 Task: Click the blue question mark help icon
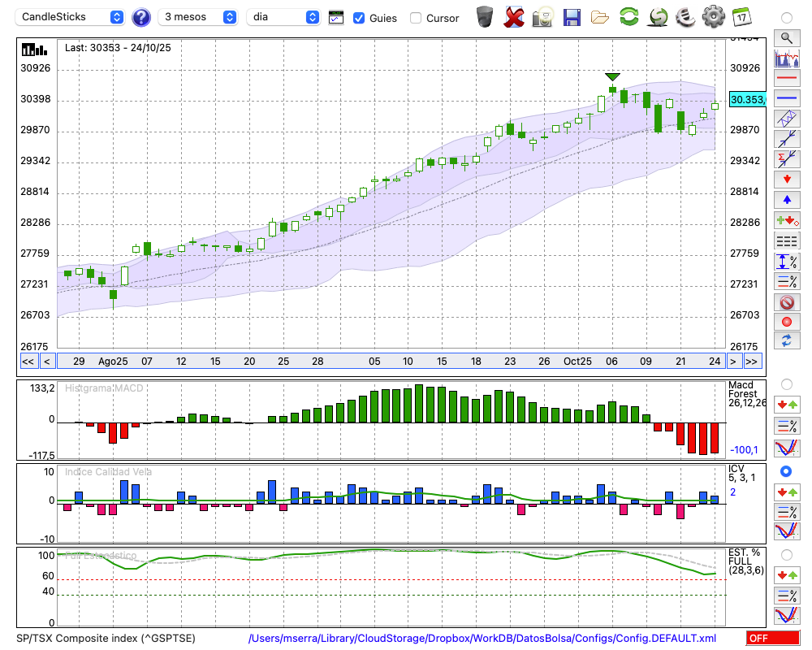coord(140,18)
